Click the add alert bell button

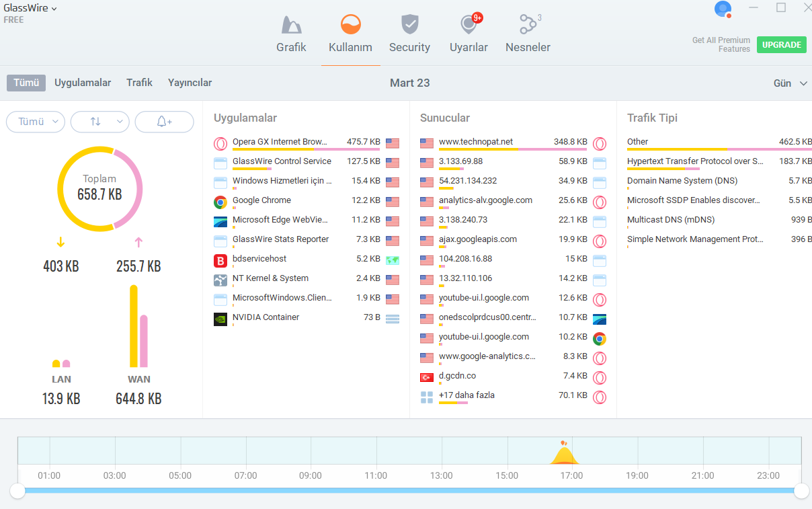coord(165,122)
